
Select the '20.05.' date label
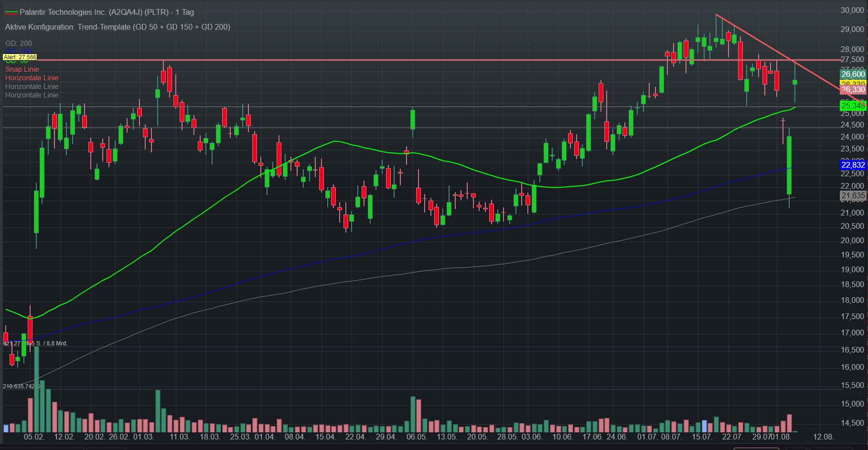click(477, 437)
